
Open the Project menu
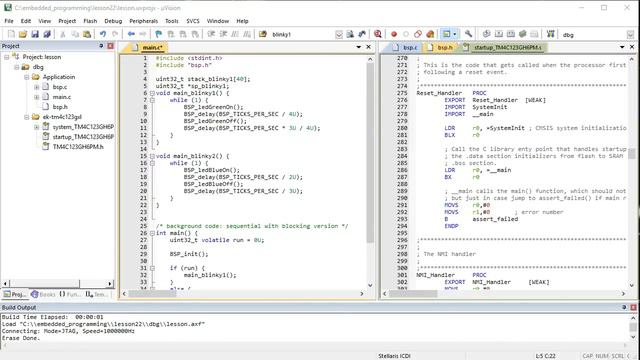tap(67, 21)
